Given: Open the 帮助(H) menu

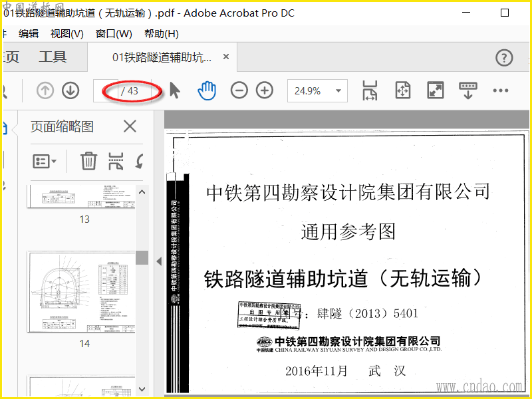Looking at the screenshot, I should tap(162, 34).
